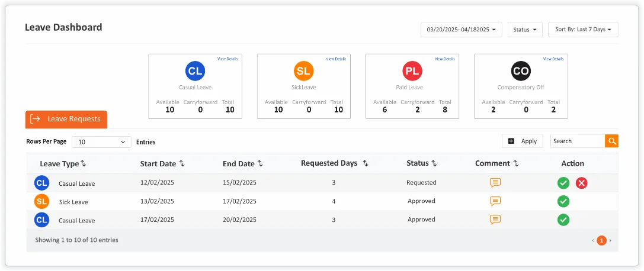The width and height of the screenshot is (644, 271).
Task: Sort table by Leave Type column
Action: point(83,163)
